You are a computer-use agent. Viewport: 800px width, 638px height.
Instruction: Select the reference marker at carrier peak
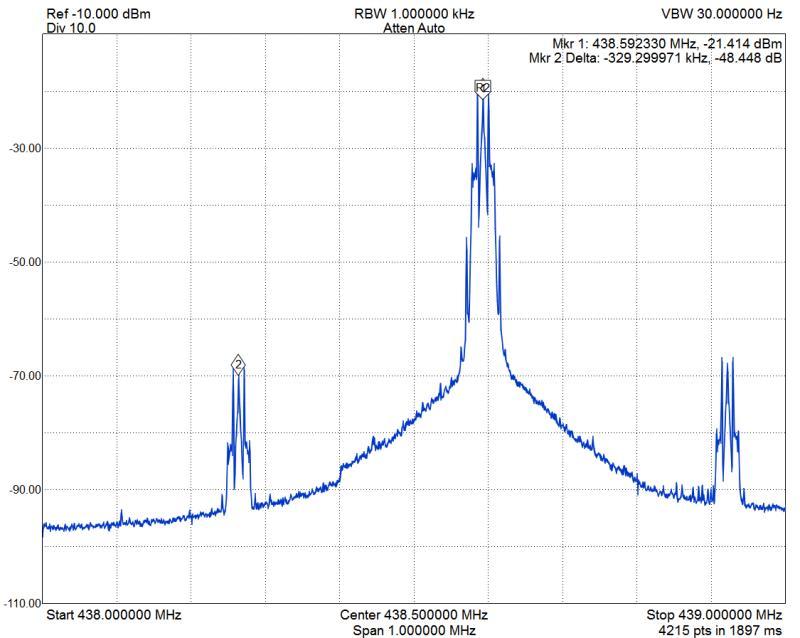(x=483, y=88)
